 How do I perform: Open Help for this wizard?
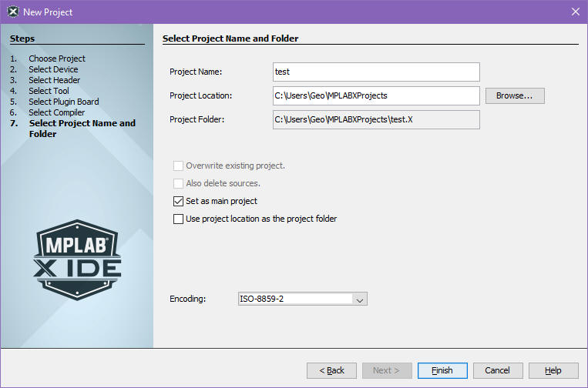(x=553, y=370)
